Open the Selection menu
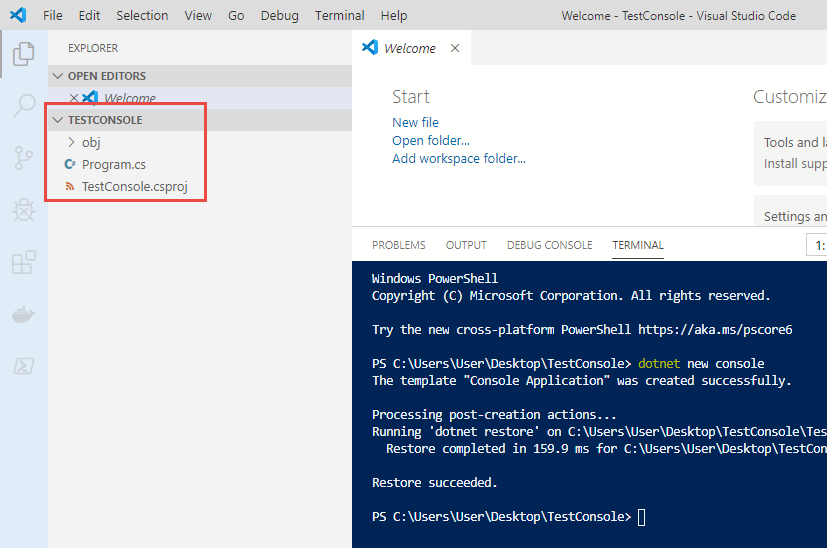This screenshot has width=827, height=548. 142,15
